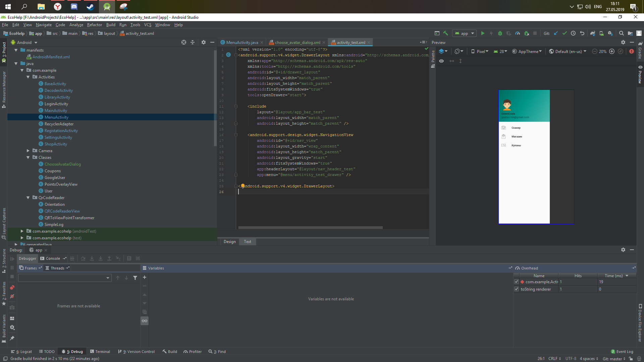Open the Profiler tool window
This screenshot has width=644, height=362.
[x=193, y=352]
